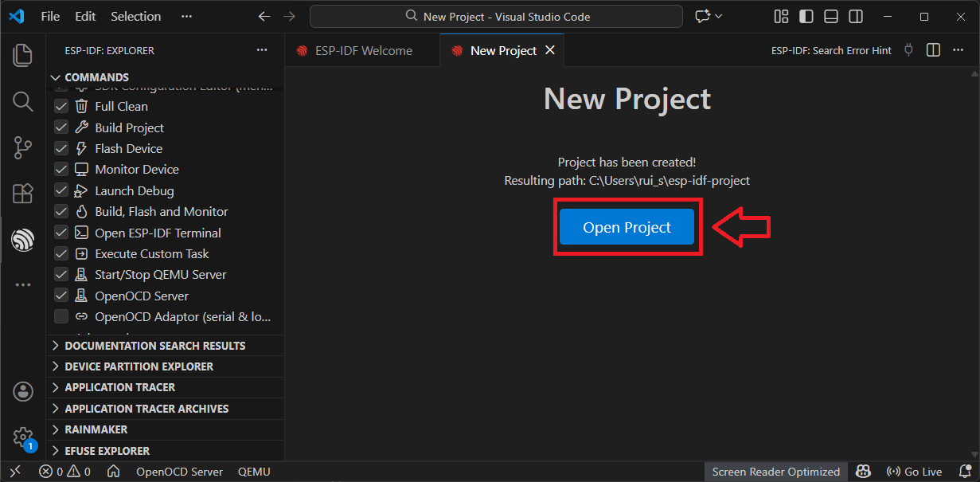The image size is (980, 482).
Task: Click the split editor icon
Action: click(933, 49)
